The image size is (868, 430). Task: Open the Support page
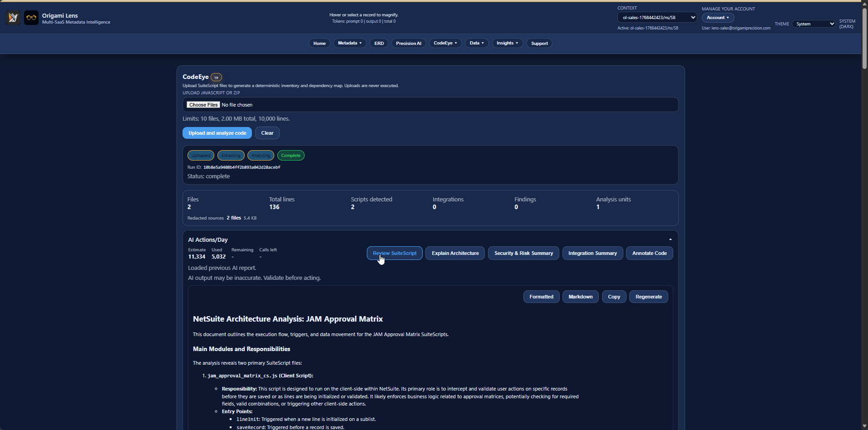tap(539, 43)
